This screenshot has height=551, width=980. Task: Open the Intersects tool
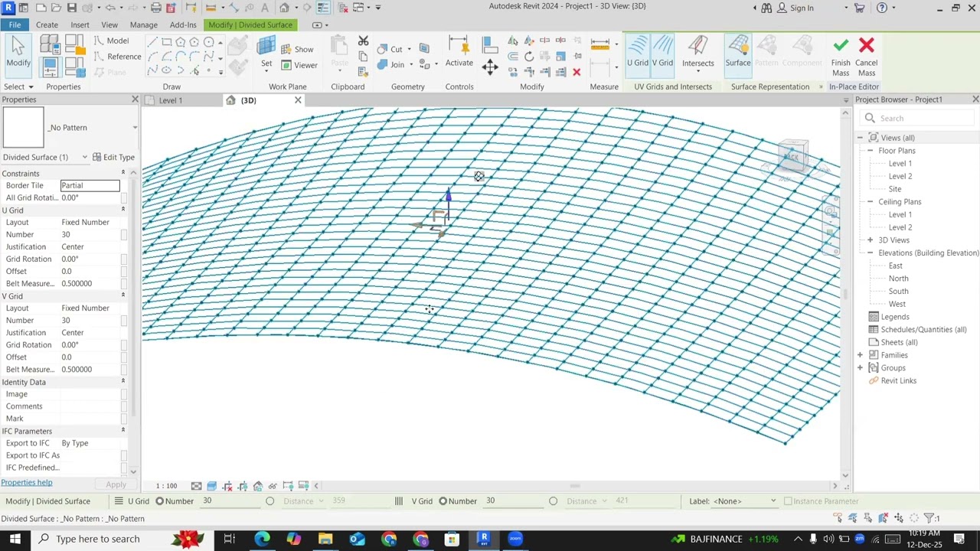(697, 54)
